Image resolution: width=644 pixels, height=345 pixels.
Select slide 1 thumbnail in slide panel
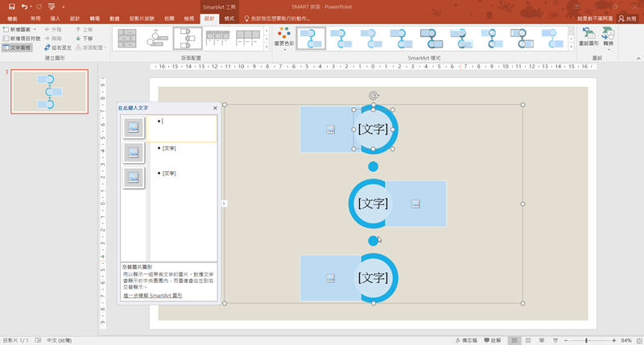[49, 92]
